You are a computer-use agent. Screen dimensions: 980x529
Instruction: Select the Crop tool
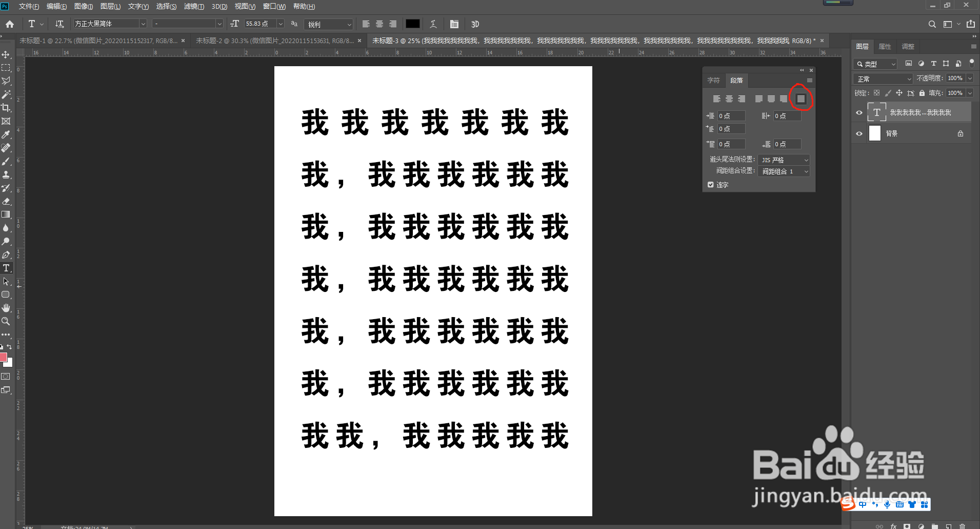6,108
